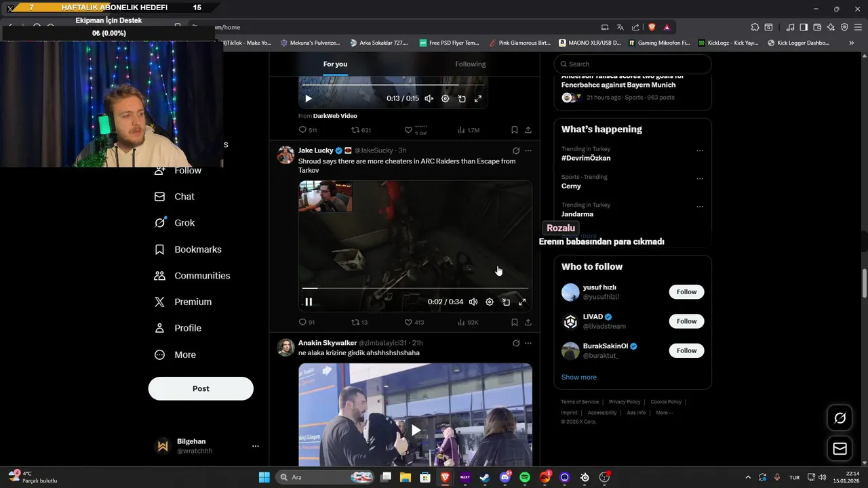Viewport: 868px width, 488px height.
Task: Open Brave VPN shield icon
Action: coord(844,27)
